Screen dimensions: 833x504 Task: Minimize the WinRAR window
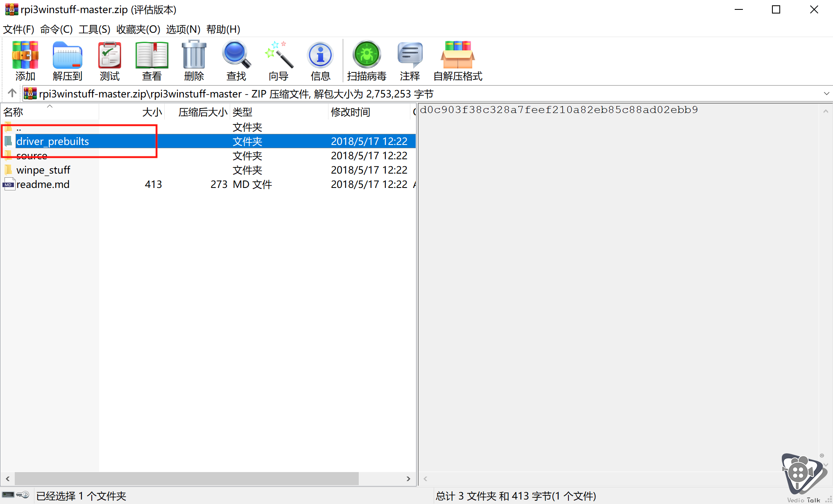pos(738,9)
